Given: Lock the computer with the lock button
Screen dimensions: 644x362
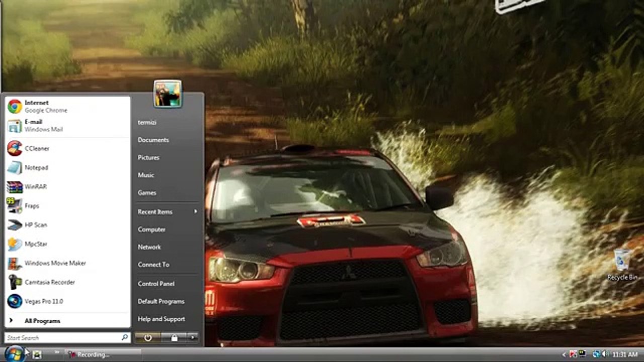Looking at the screenshot, I should click(x=174, y=338).
